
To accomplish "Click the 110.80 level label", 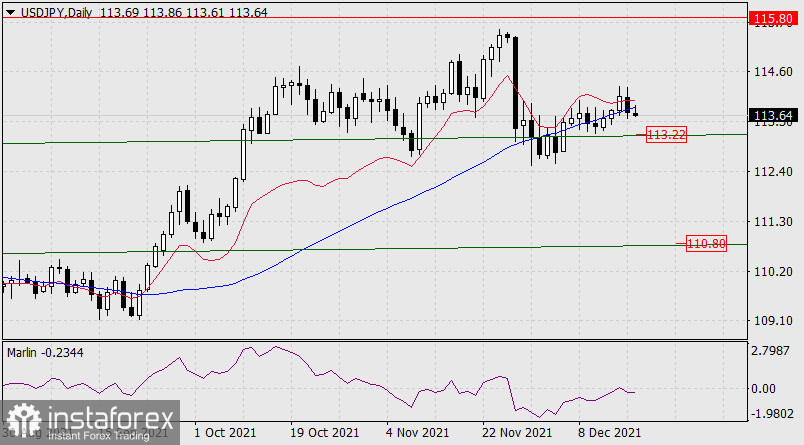I will pyautogui.click(x=706, y=244).
